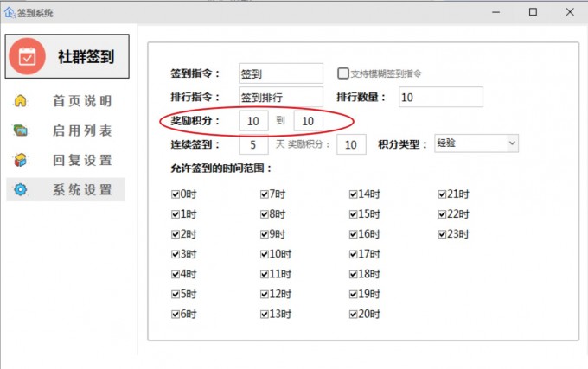Click the yellow house icon beside 首页说明
The height and width of the screenshot is (369, 588).
tap(20, 101)
